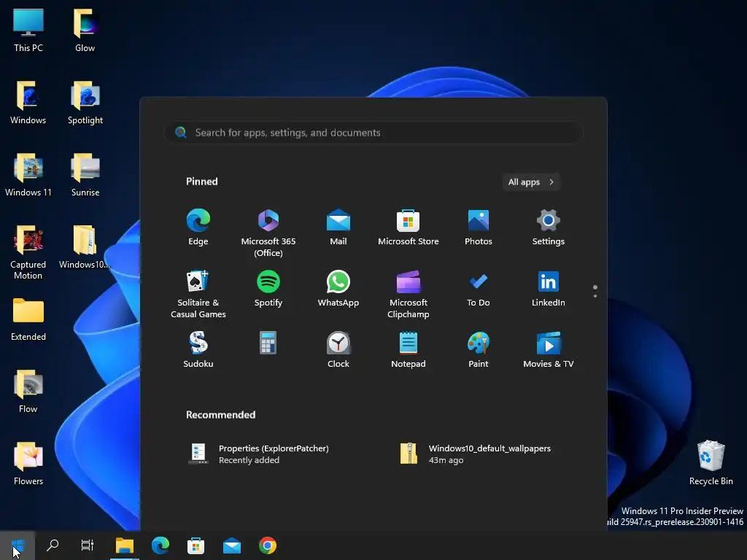Go to next pinned apps page dot
This screenshot has height=560, width=747.
(x=595, y=296)
